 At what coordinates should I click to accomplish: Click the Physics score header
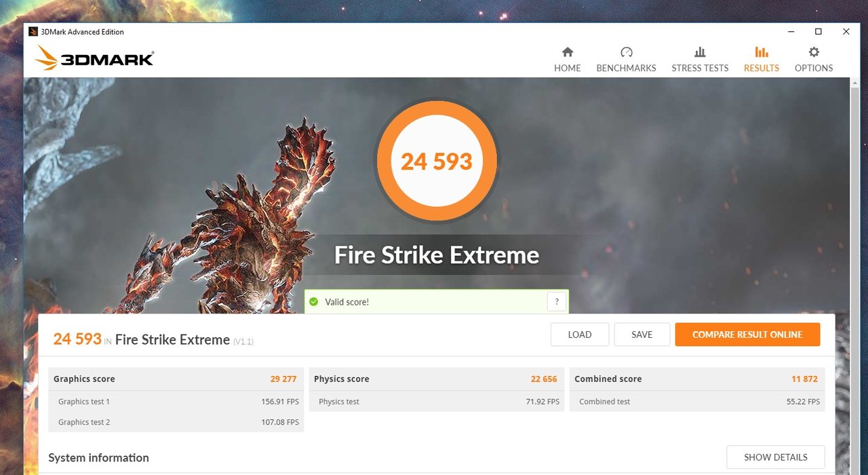click(437, 379)
